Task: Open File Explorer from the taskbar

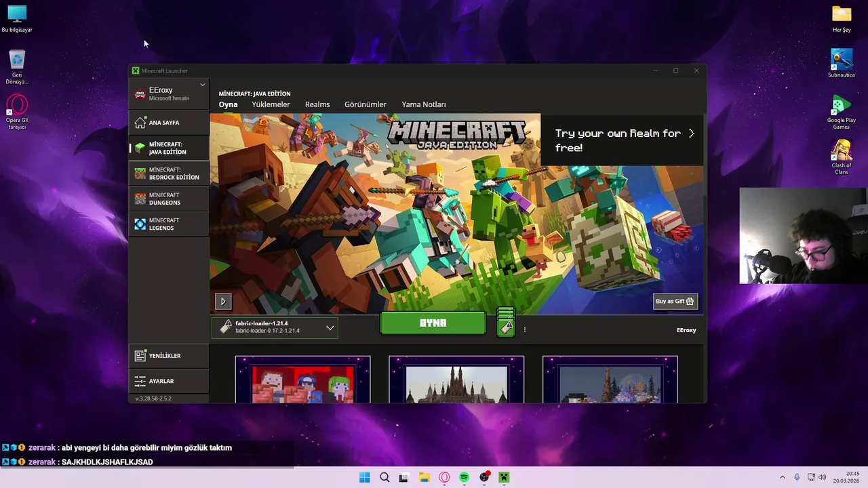Action: (x=424, y=477)
